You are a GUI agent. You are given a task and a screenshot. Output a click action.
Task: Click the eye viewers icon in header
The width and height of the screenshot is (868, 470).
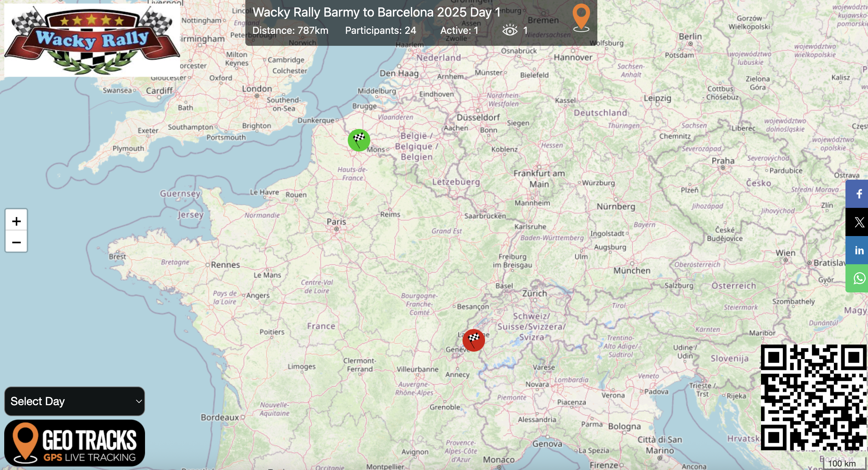510,31
